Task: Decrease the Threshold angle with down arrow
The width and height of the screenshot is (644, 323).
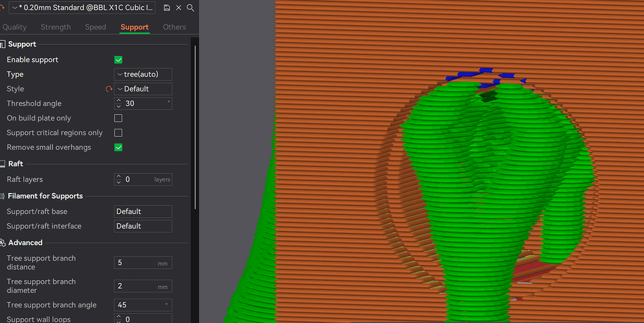Action: 119,106
